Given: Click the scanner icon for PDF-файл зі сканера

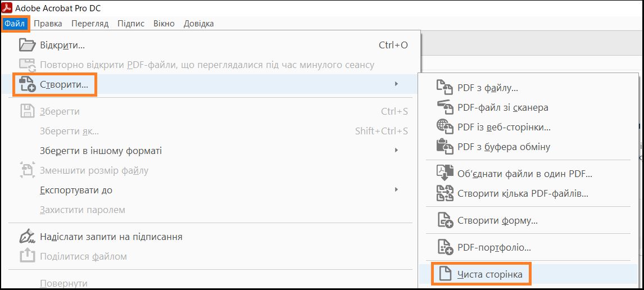Looking at the screenshot, I should click(x=445, y=107).
